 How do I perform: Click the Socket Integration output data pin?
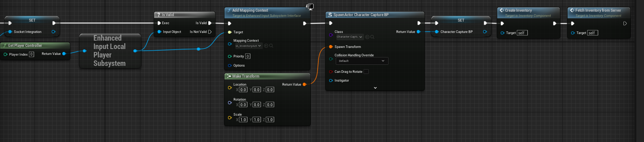54,32
